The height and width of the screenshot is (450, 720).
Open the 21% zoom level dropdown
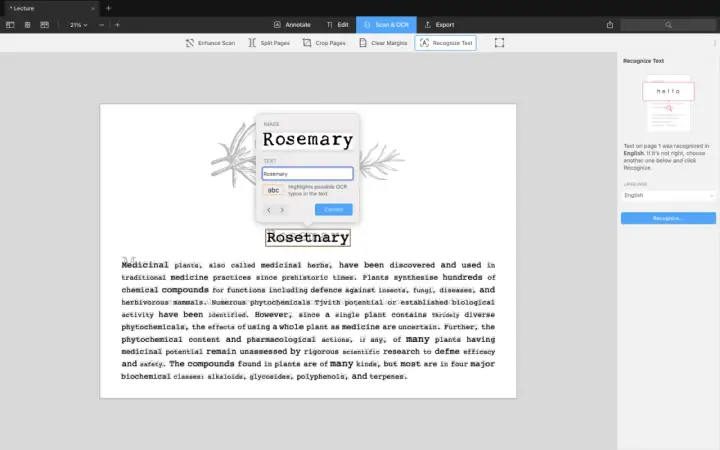point(78,25)
